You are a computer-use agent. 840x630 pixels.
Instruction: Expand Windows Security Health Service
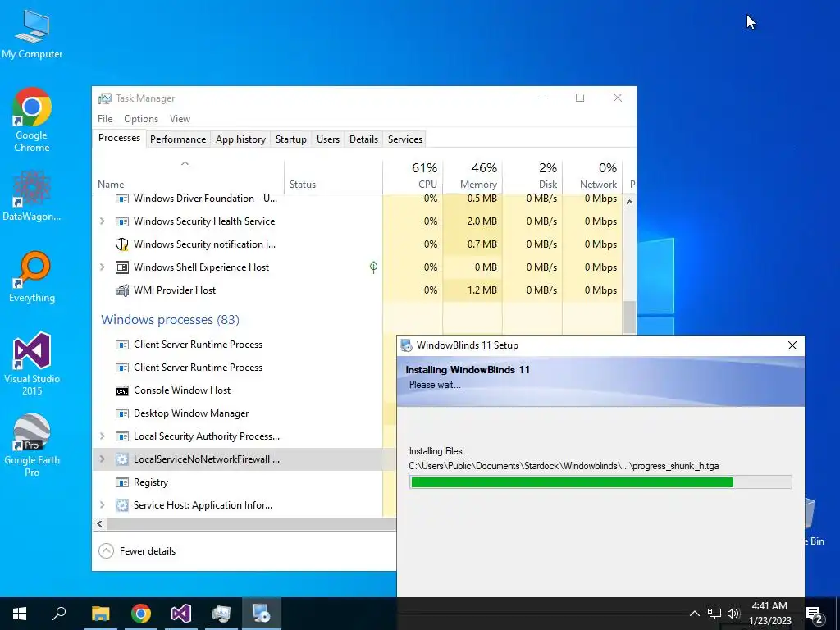pos(103,221)
